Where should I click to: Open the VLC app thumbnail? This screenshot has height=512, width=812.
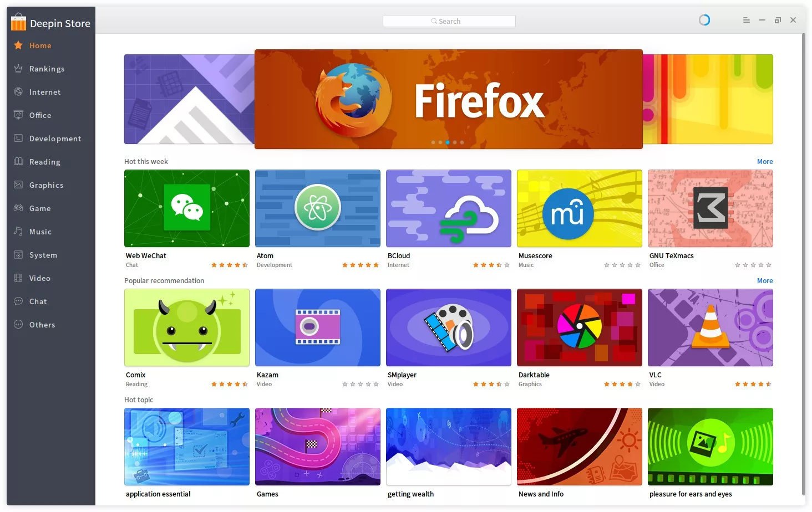click(x=710, y=327)
